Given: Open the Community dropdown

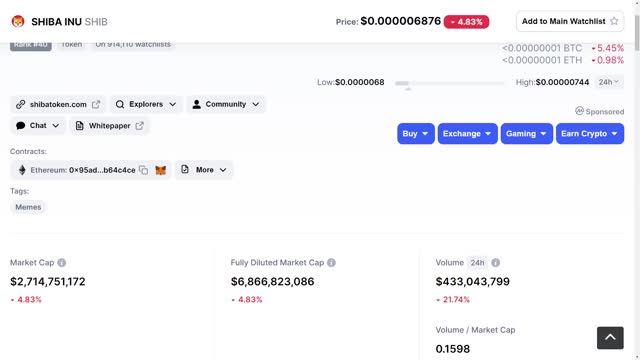Looking at the screenshot, I should [226, 104].
